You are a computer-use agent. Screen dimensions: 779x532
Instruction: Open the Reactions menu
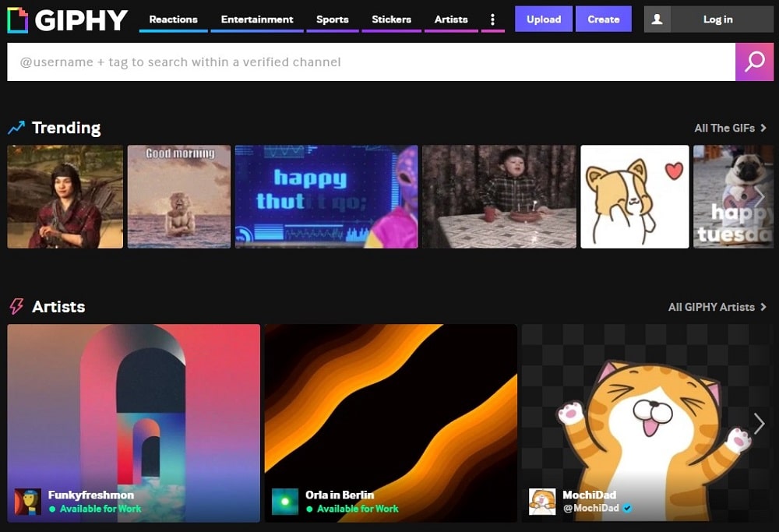[174, 19]
